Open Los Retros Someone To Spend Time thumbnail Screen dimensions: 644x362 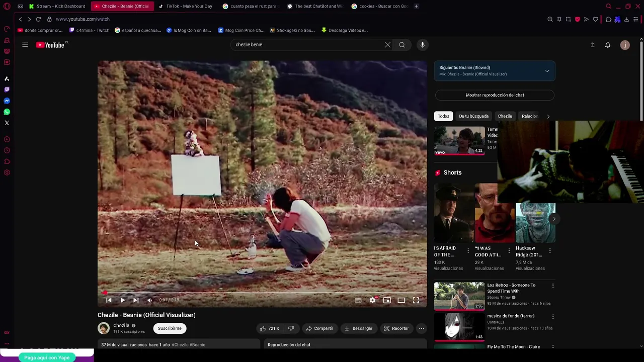pos(459,296)
